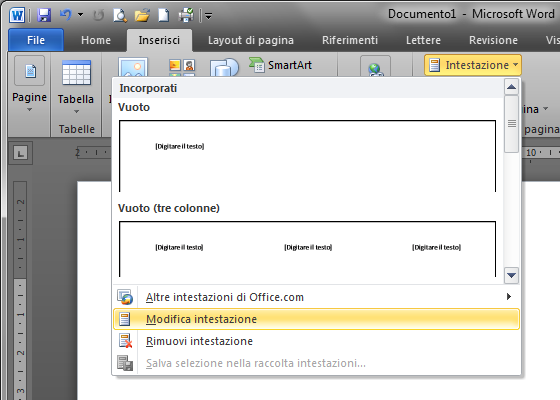Select the Vuoto header thumbnail
The height and width of the screenshot is (400, 560).
pyautogui.click(x=308, y=156)
